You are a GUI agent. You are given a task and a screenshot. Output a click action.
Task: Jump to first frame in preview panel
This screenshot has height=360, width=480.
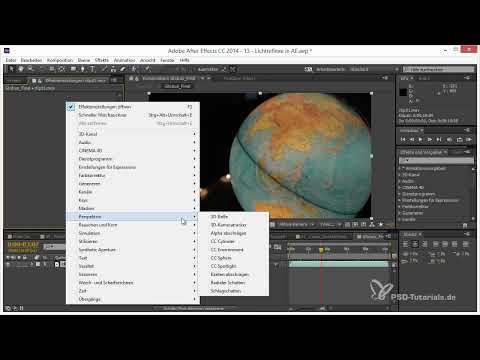(x=403, y=139)
